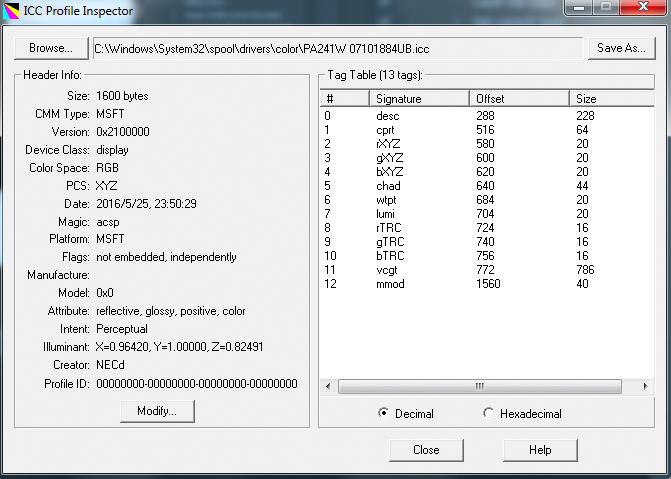Sort by the Signature column header
Screen dimensions: 671x479
click(419, 98)
